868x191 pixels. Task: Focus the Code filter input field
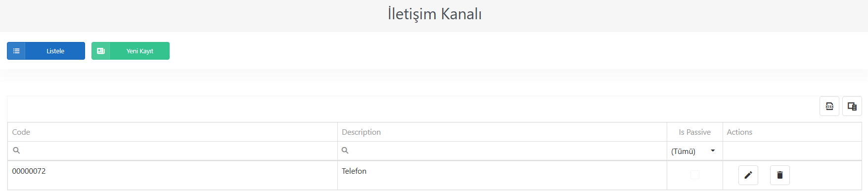click(x=173, y=151)
